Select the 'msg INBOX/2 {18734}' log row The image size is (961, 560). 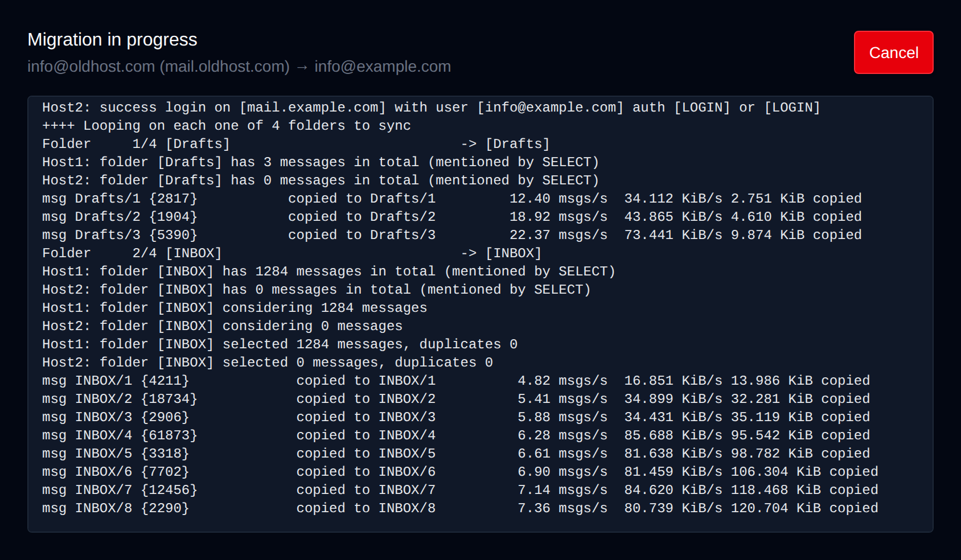point(456,399)
